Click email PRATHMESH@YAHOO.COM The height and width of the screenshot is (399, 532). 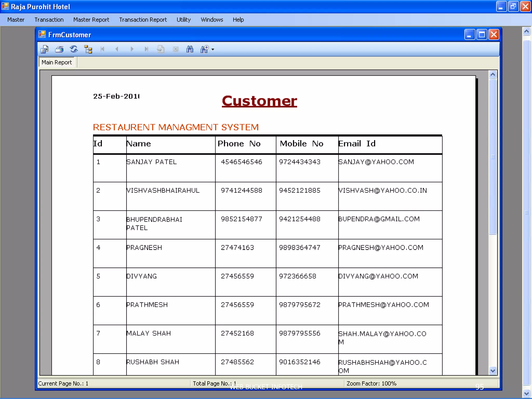384,305
